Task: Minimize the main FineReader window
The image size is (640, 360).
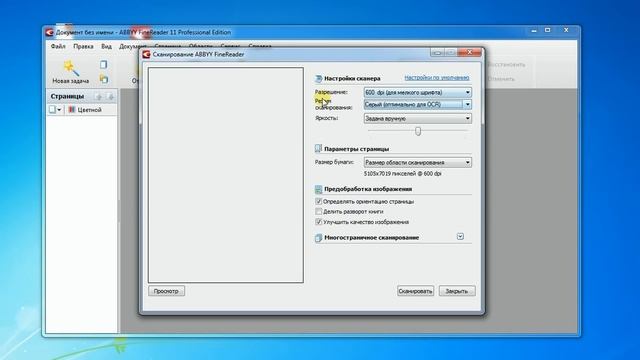Action: [x=534, y=30]
